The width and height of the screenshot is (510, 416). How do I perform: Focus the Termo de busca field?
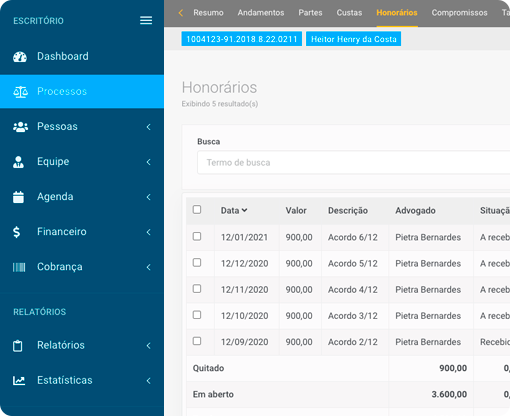pyautogui.click(x=353, y=162)
